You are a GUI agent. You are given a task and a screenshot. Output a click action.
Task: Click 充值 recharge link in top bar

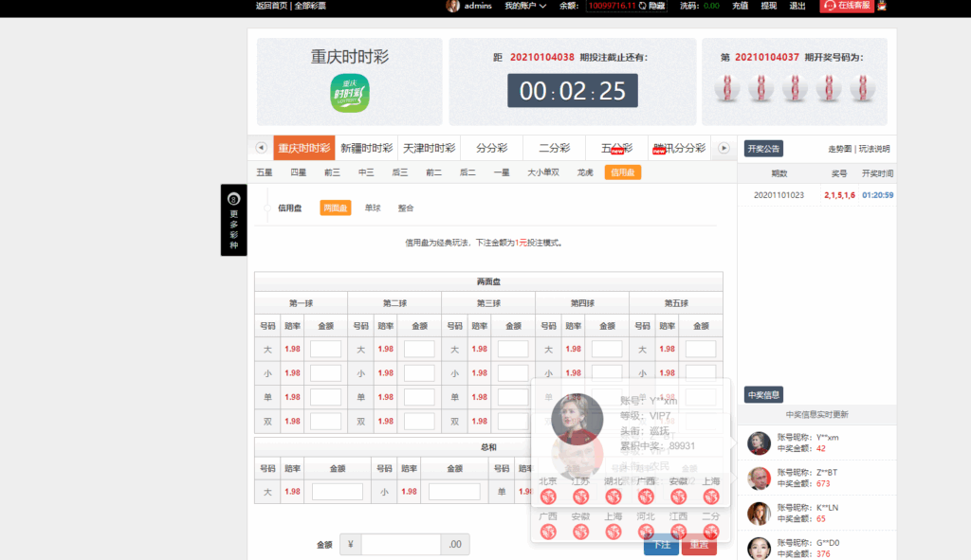point(740,6)
